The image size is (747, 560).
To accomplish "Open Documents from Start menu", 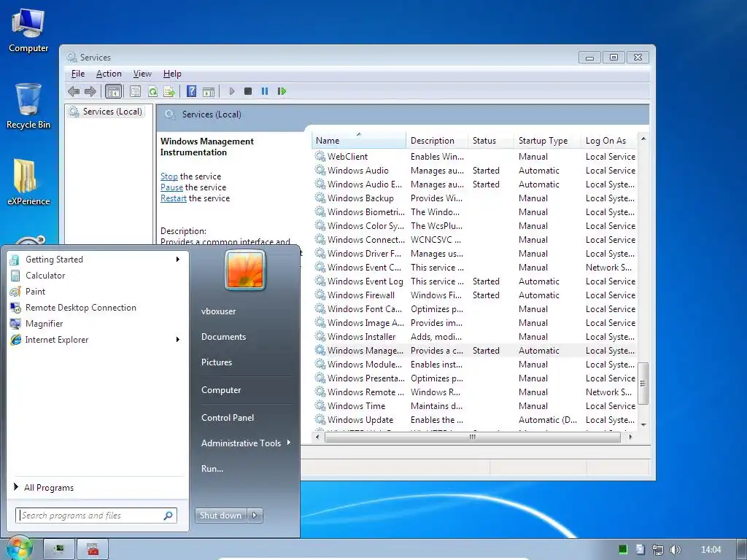I will 223,337.
